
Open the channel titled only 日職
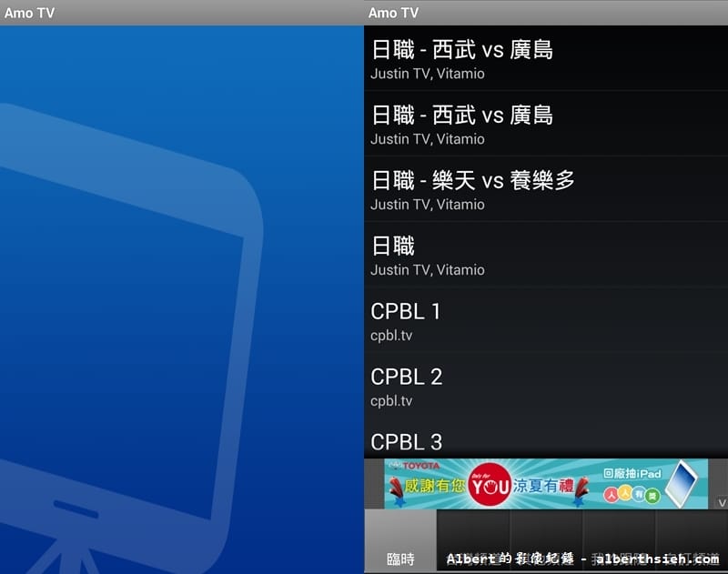tap(546, 255)
